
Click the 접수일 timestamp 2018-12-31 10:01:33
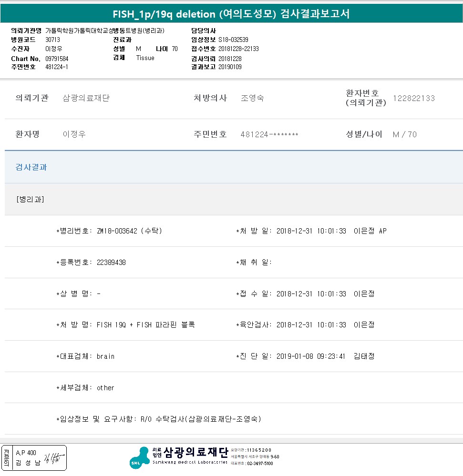(311, 294)
